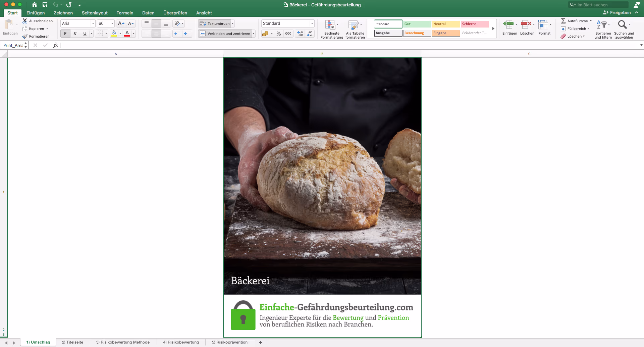The height and width of the screenshot is (347, 644).
Task: Click the Ausschneiden scissors icon
Action: 25,21
